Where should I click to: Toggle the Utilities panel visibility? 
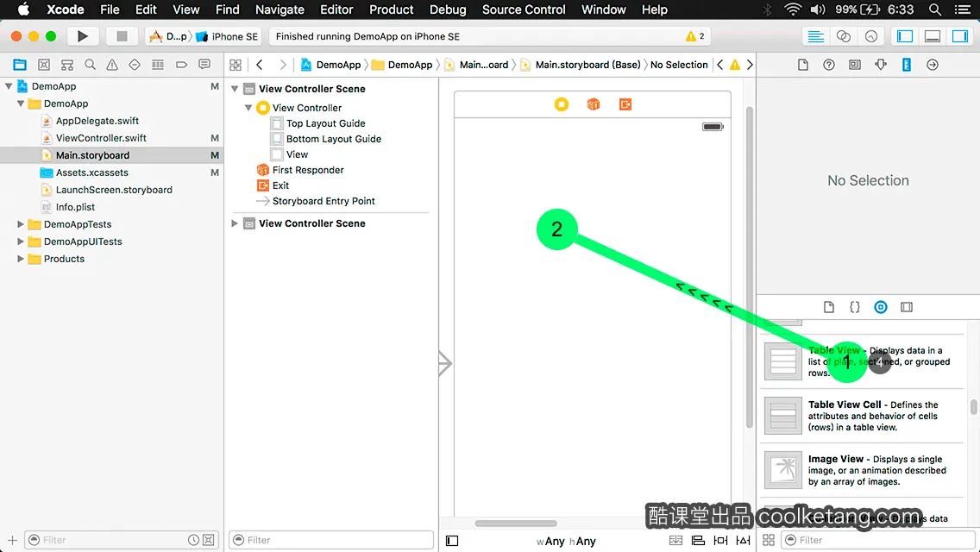click(x=960, y=36)
